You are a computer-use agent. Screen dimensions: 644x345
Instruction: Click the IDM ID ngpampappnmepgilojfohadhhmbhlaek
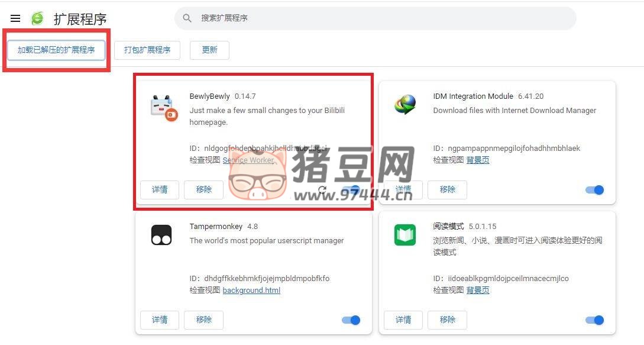pos(514,149)
